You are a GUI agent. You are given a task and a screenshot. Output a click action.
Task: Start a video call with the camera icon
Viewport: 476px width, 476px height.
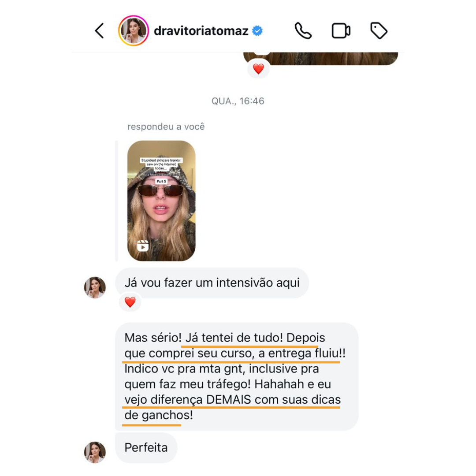pyautogui.click(x=341, y=31)
